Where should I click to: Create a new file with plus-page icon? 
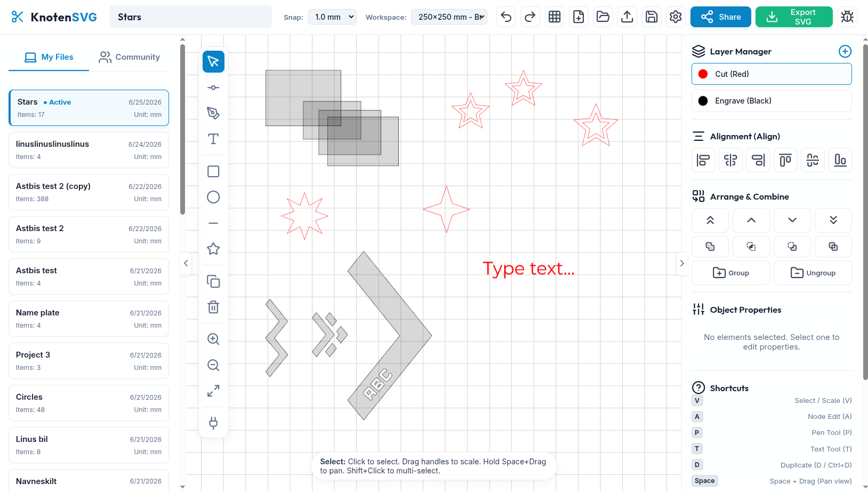pyautogui.click(x=578, y=17)
